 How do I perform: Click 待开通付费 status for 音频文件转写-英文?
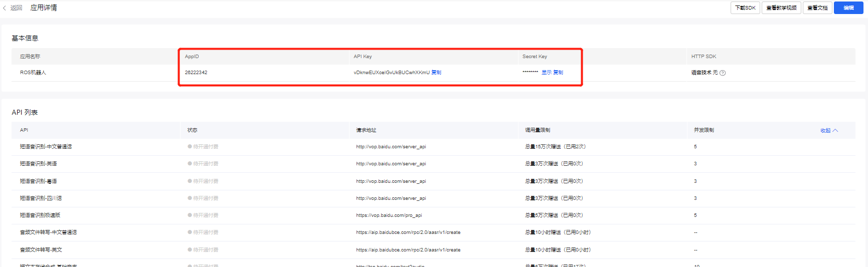pos(205,250)
